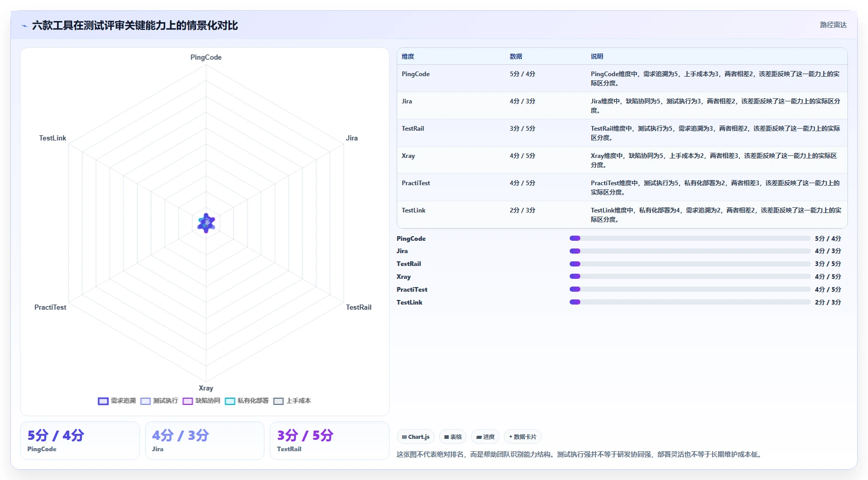The height and width of the screenshot is (480, 868).
Task: Click the Jira axis label on the radar chart
Action: click(x=352, y=138)
